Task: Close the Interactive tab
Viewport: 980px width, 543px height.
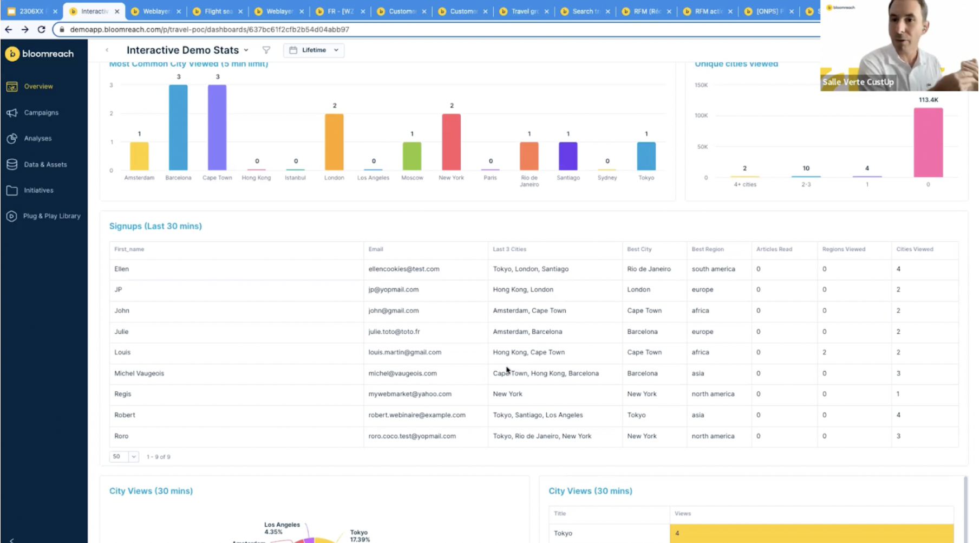Action: (117, 11)
